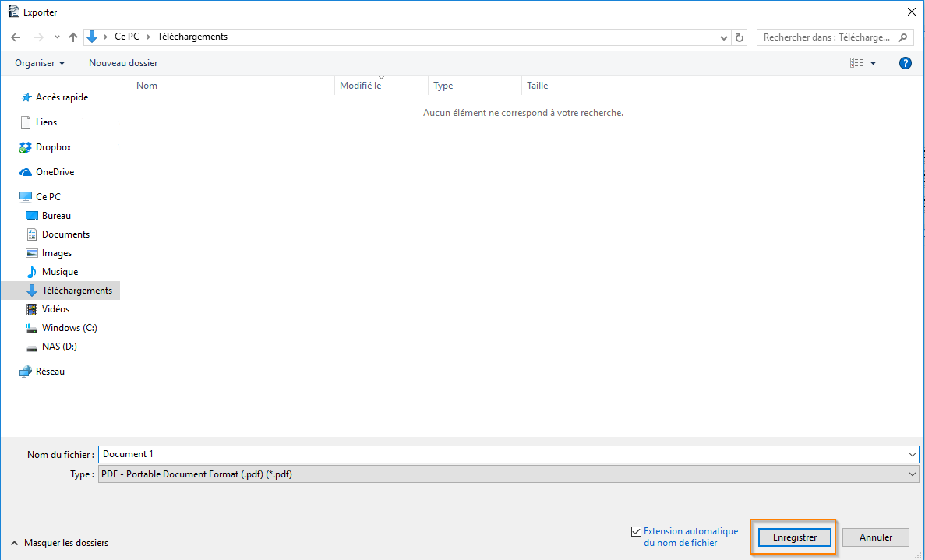The width and height of the screenshot is (925, 560).
Task: Open the Help question mark icon
Action: (905, 63)
